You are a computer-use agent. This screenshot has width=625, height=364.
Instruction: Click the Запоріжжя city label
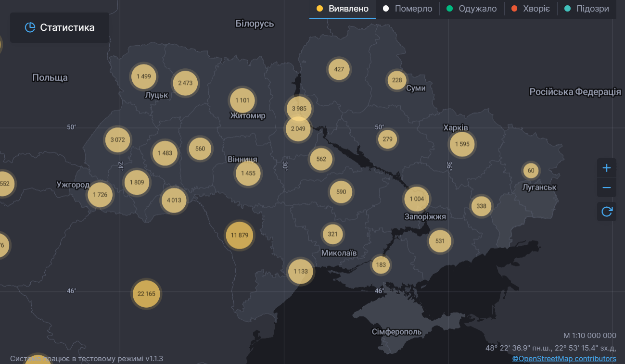click(x=425, y=216)
